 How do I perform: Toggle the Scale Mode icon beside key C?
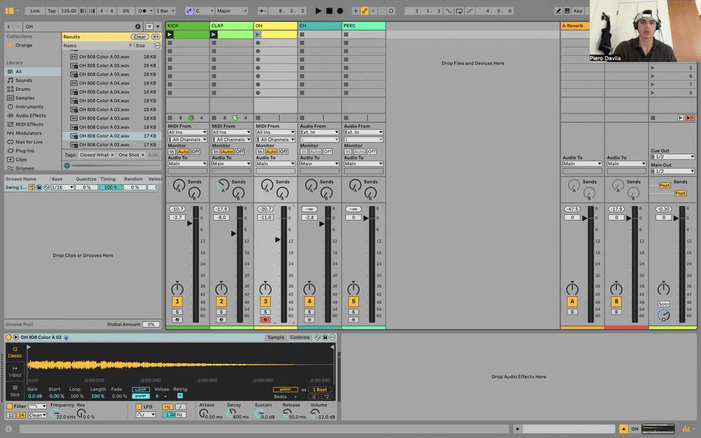coord(189,11)
